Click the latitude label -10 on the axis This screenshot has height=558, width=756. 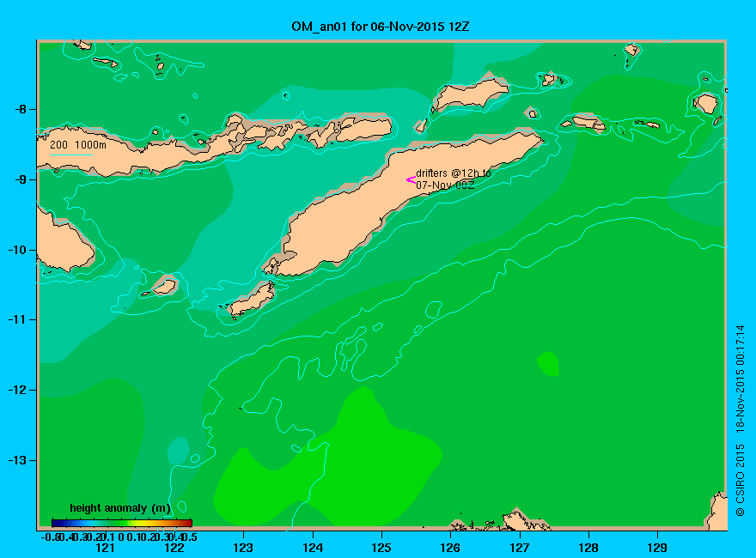pos(17,250)
